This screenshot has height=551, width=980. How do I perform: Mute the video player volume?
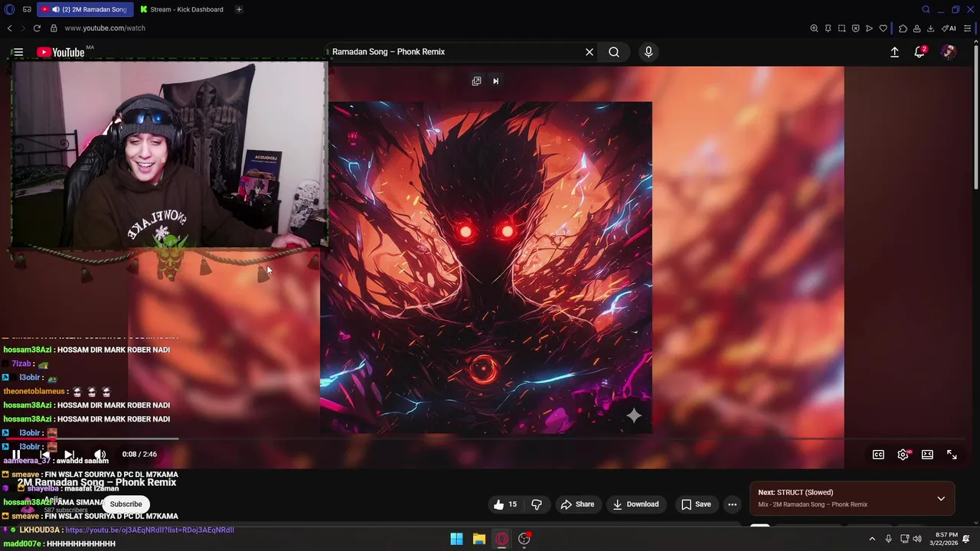point(100,455)
